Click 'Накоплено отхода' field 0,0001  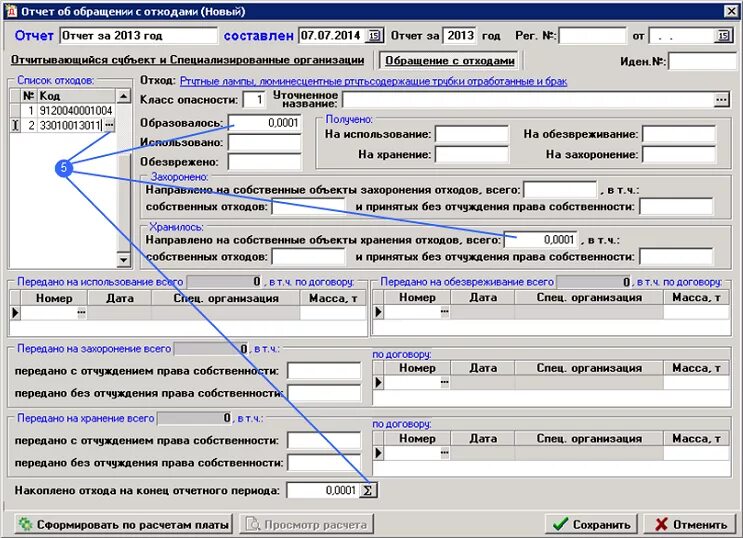click(x=323, y=490)
